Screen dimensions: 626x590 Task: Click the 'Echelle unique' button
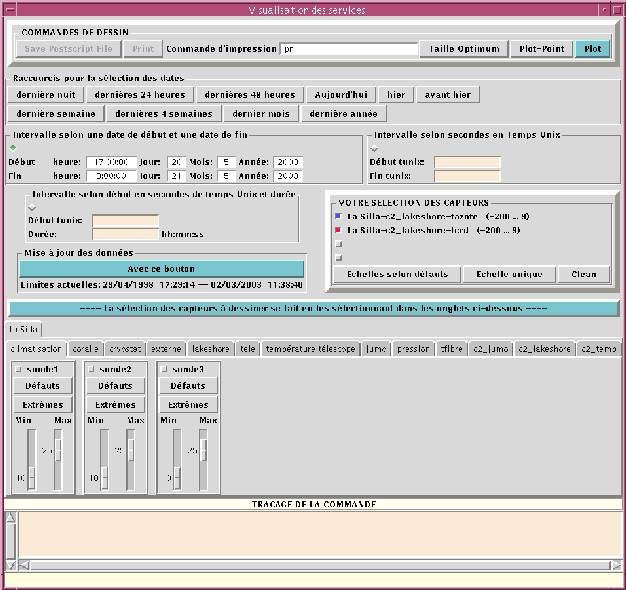pos(510,274)
